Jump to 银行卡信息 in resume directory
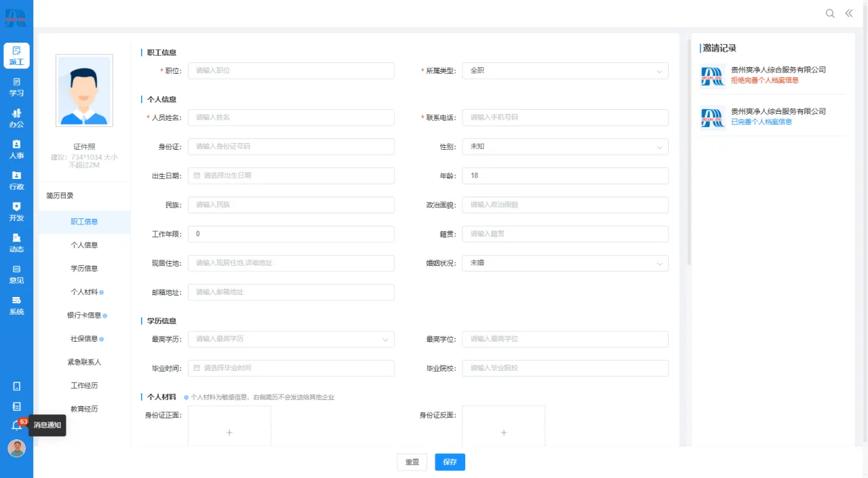 point(84,315)
